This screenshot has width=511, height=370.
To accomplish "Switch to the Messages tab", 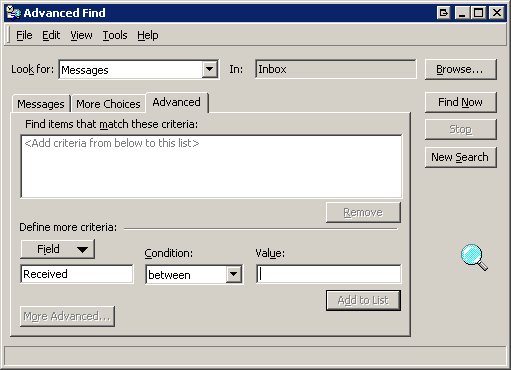I will coord(41,104).
